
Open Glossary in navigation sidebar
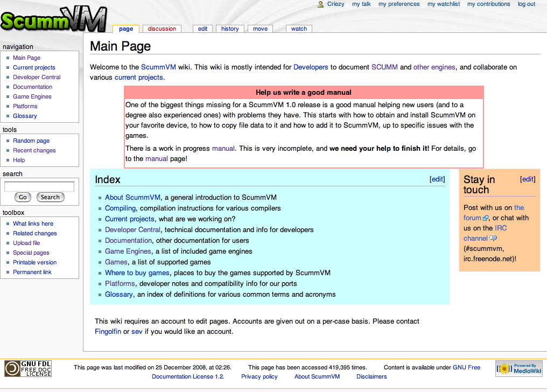click(x=25, y=116)
